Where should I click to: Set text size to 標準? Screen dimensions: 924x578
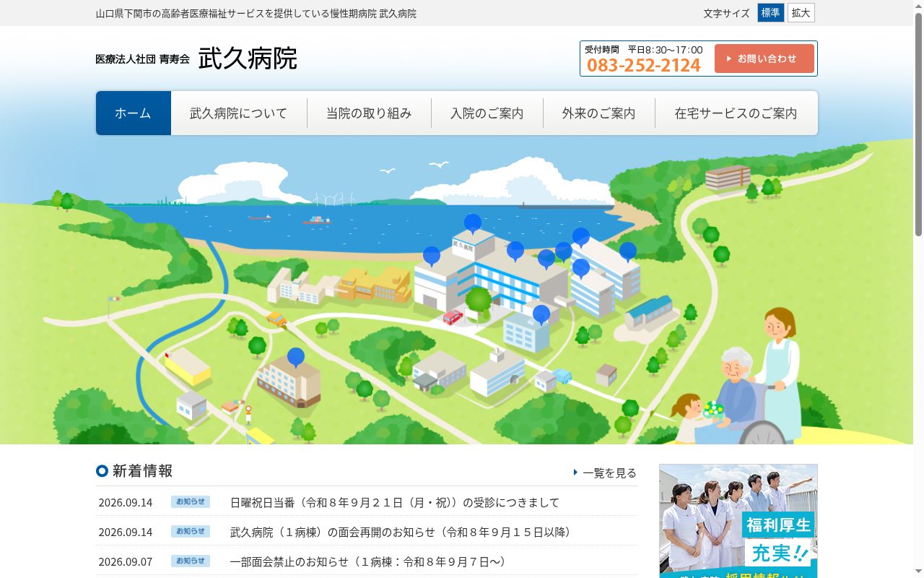[x=771, y=13]
